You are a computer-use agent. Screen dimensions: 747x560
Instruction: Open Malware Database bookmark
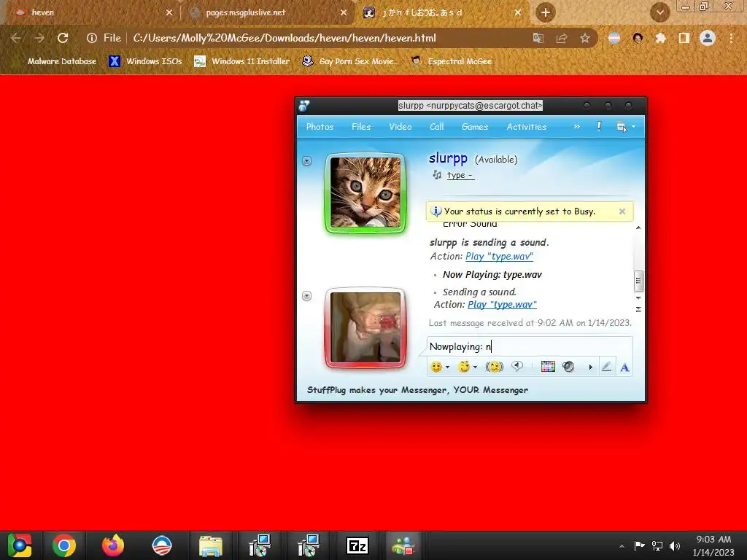(x=55, y=61)
